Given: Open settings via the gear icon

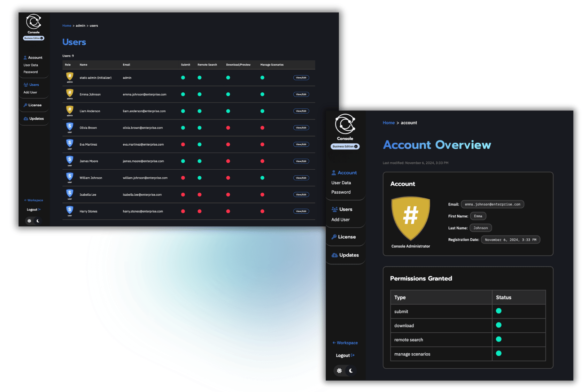Looking at the screenshot, I should pyautogui.click(x=339, y=370).
